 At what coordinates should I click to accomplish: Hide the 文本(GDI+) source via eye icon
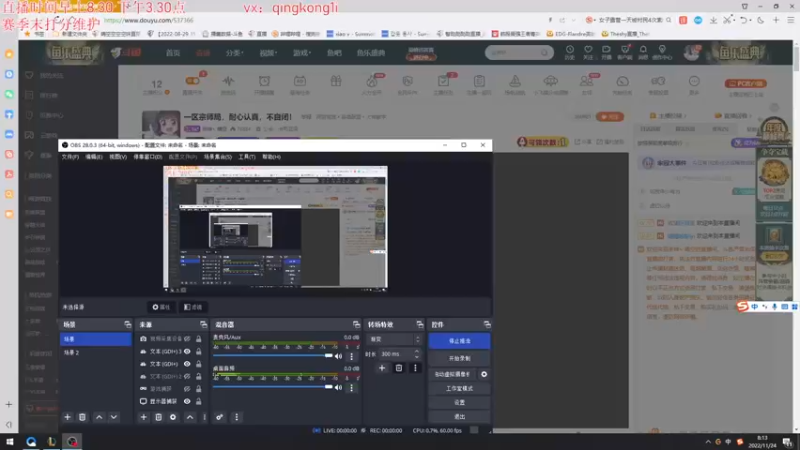click(x=187, y=364)
